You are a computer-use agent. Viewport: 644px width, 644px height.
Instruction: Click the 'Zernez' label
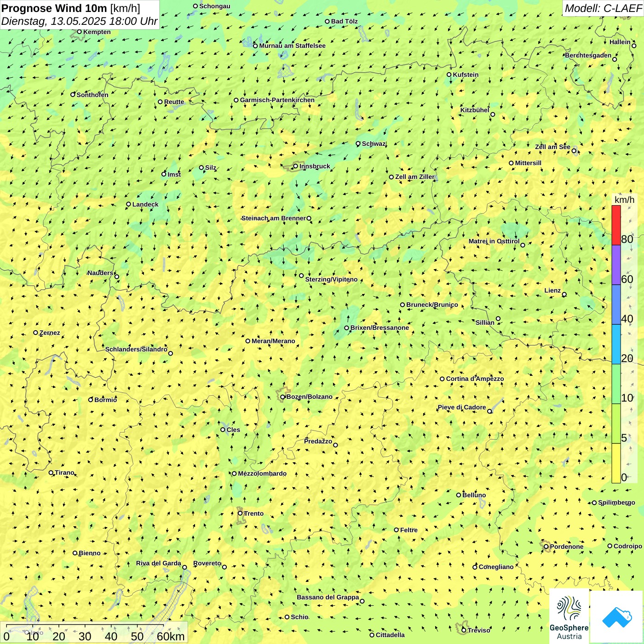[50, 333]
